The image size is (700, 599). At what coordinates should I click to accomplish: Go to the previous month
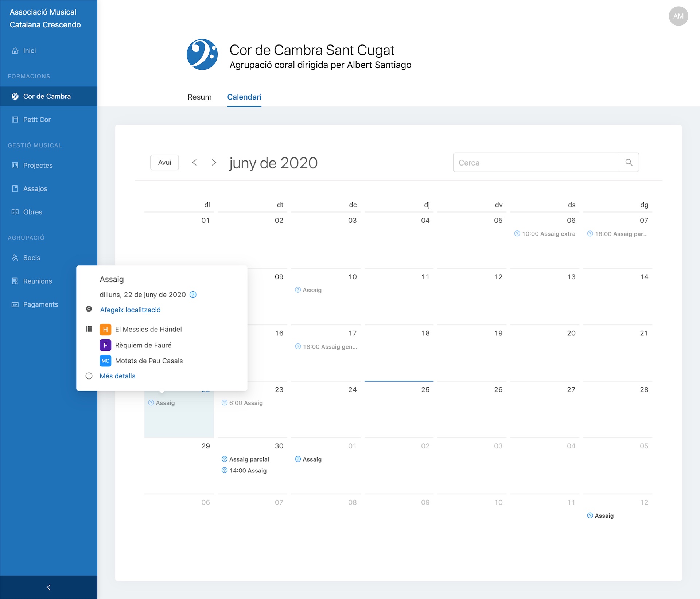(194, 163)
